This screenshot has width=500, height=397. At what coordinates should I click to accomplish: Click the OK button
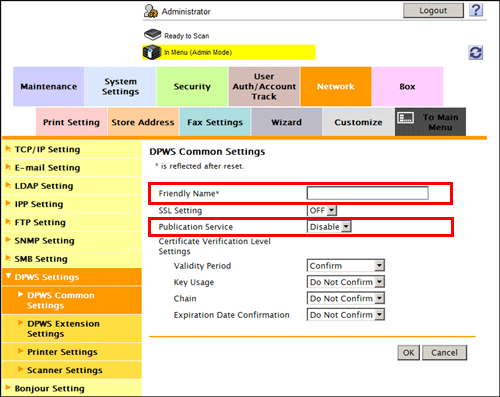click(x=409, y=353)
